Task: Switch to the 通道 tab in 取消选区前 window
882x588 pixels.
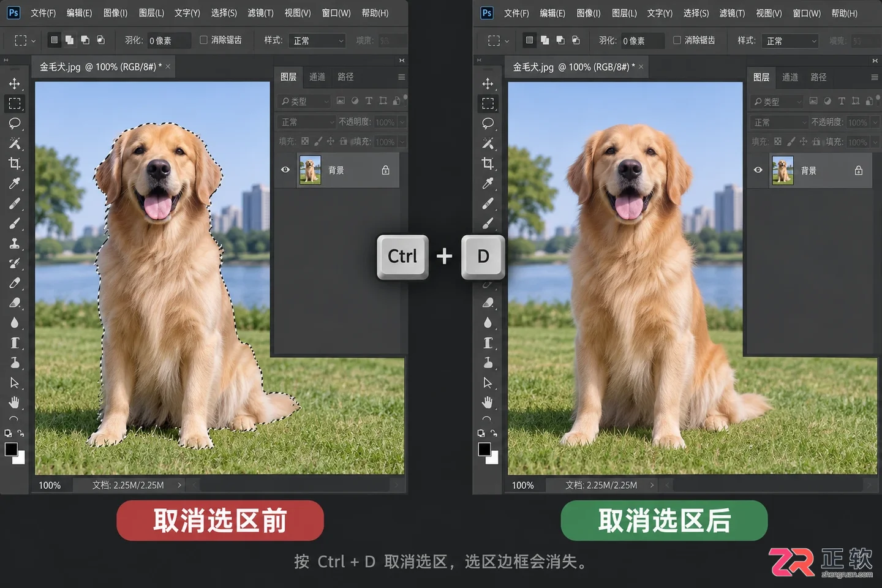Action: click(317, 77)
